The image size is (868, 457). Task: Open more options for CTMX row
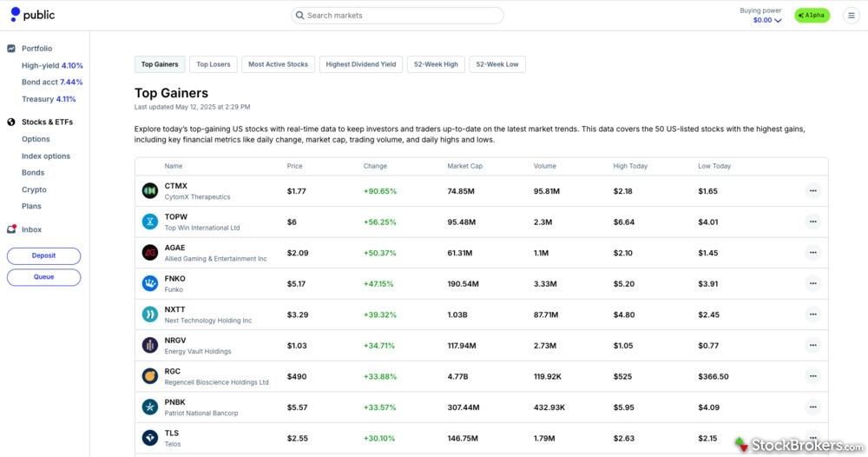pos(812,191)
